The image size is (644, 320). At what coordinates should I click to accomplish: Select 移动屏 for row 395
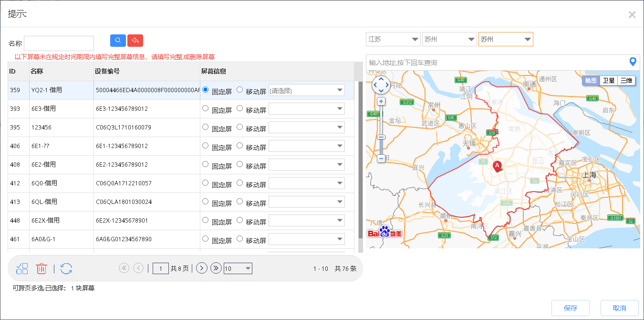(239, 127)
